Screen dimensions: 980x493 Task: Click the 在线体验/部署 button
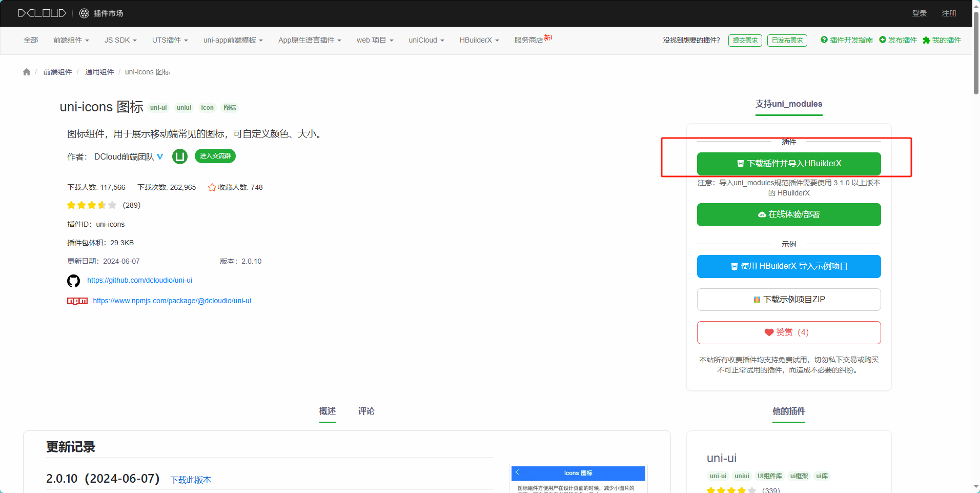pyautogui.click(x=789, y=214)
